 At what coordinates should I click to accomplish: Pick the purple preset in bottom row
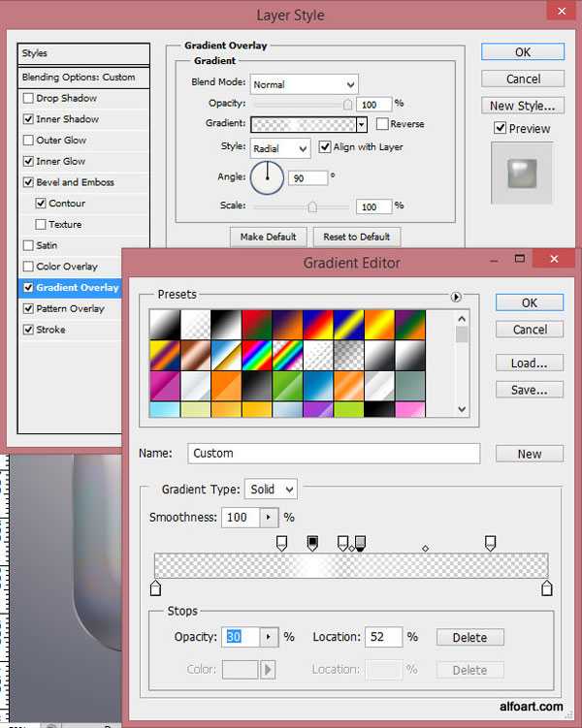tap(318, 409)
